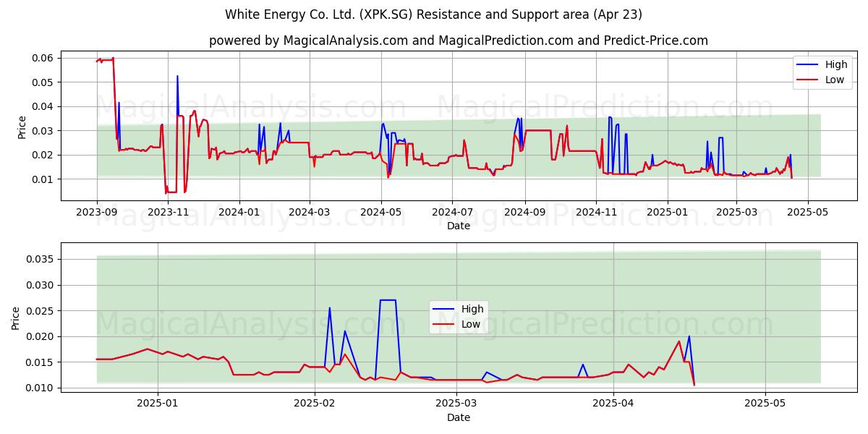Click the 2024-11 date tick on top chart
Screen dimensions: 868x434
[595, 211]
